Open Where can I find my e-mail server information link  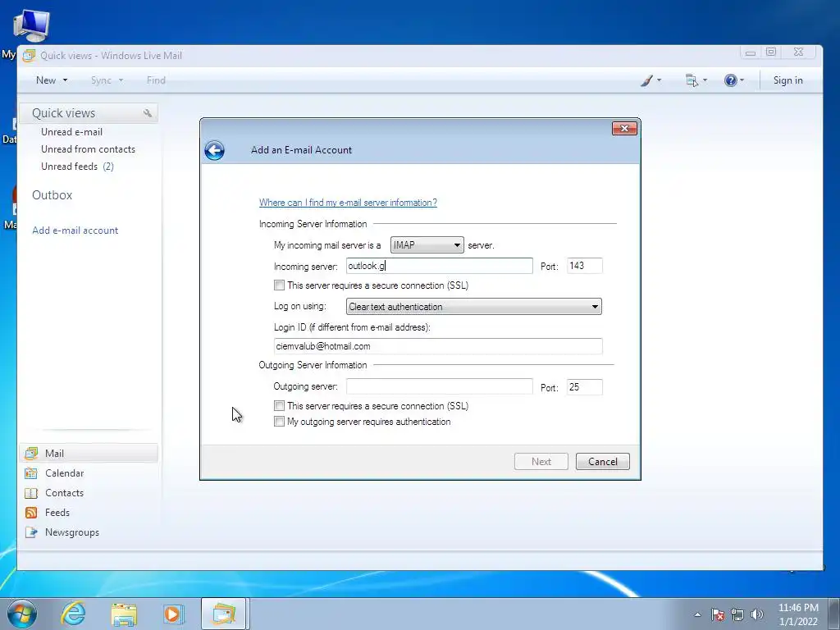pyautogui.click(x=348, y=203)
